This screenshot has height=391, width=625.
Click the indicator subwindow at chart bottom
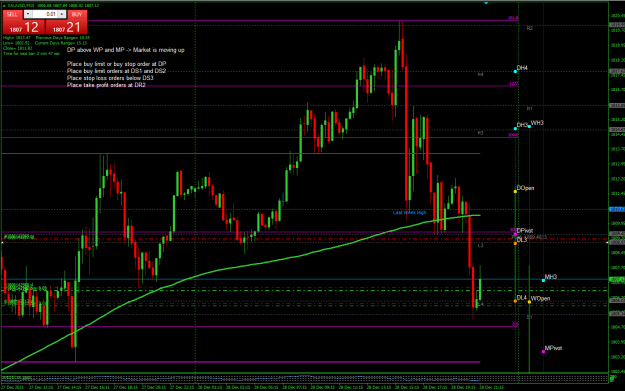305,378
